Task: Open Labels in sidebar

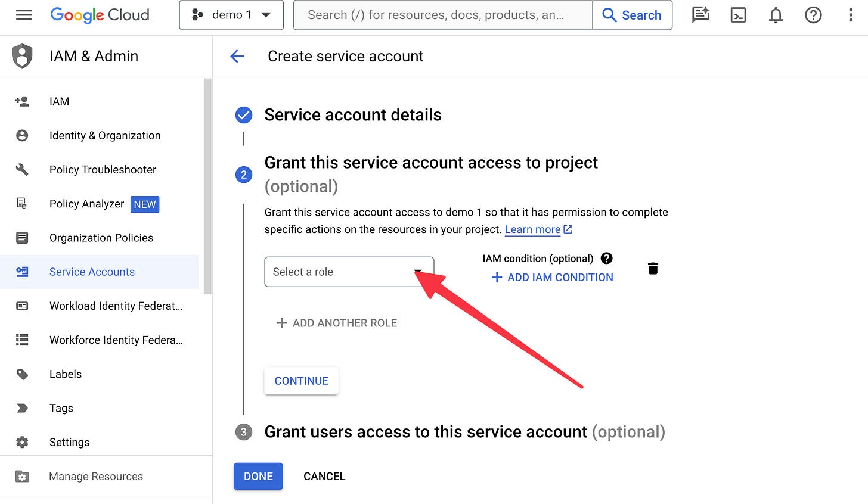Action: point(100,374)
